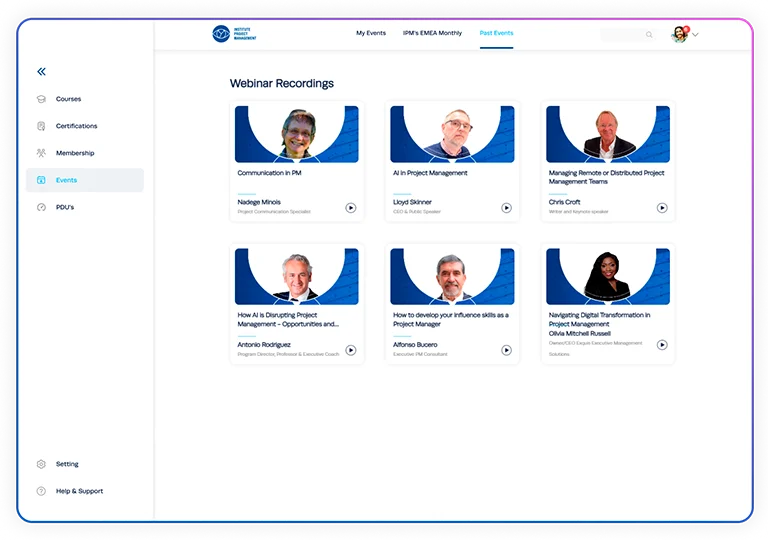Select the Past Events tab

[x=497, y=33]
